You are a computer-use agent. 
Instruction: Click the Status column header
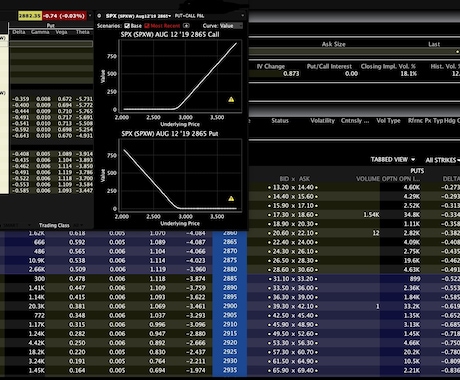[x=280, y=121]
